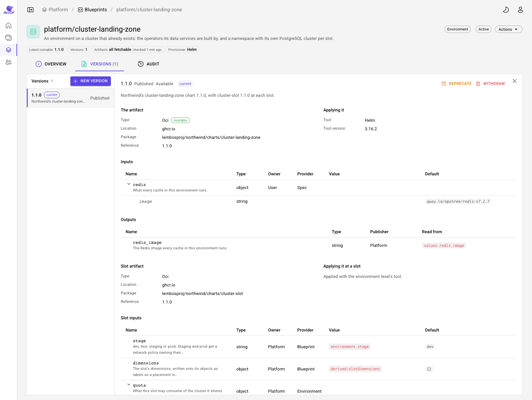Click the derived:slotDimensions value

coord(355,369)
